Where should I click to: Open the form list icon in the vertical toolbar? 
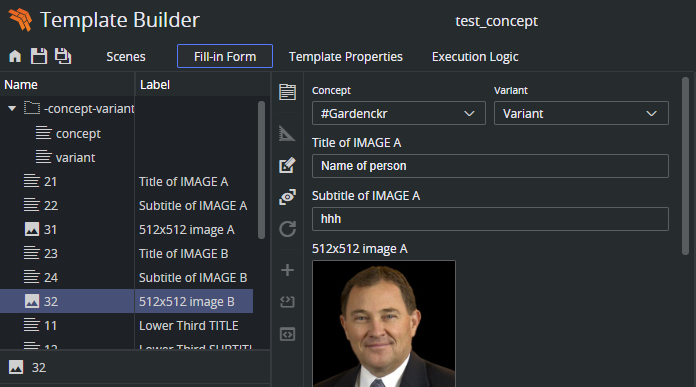point(287,92)
